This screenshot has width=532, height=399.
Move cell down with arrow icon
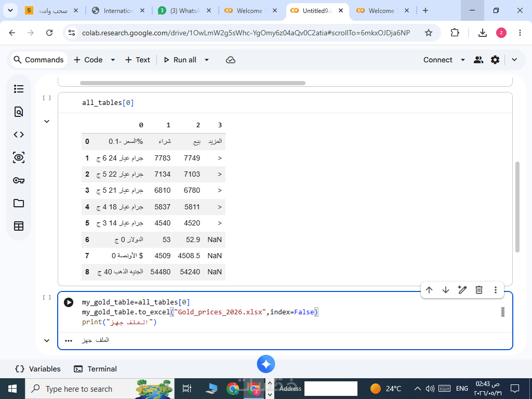[x=446, y=290]
